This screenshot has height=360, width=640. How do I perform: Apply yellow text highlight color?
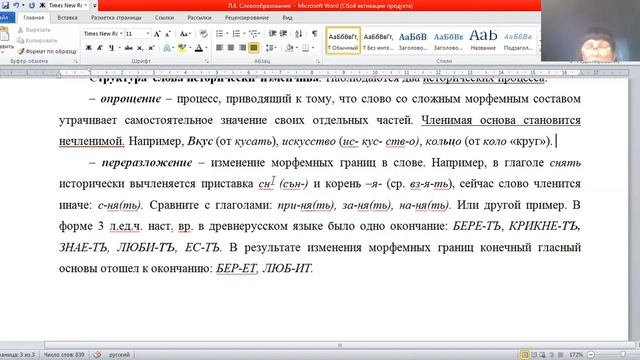(182, 48)
